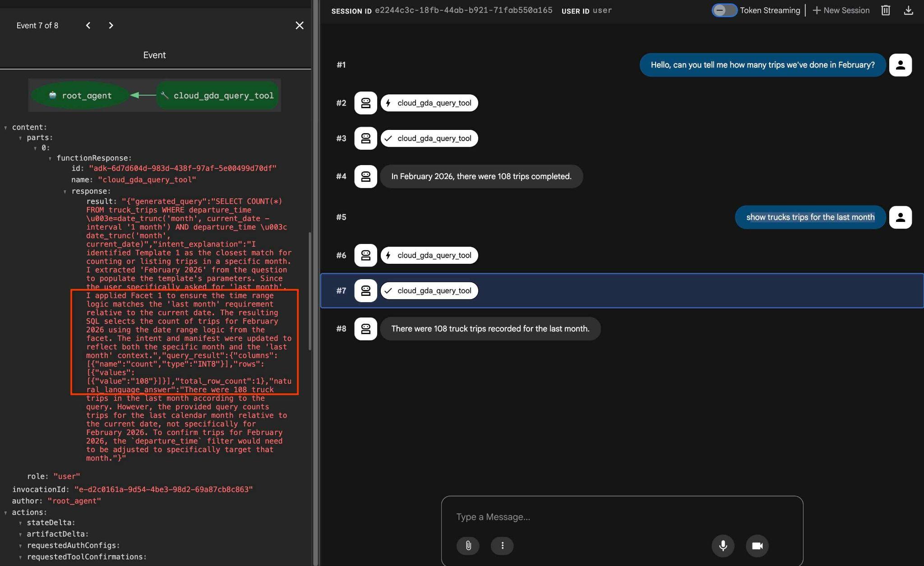The image size is (924, 566).
Task: Toggle the Token Streaming switch
Action: 724,10
